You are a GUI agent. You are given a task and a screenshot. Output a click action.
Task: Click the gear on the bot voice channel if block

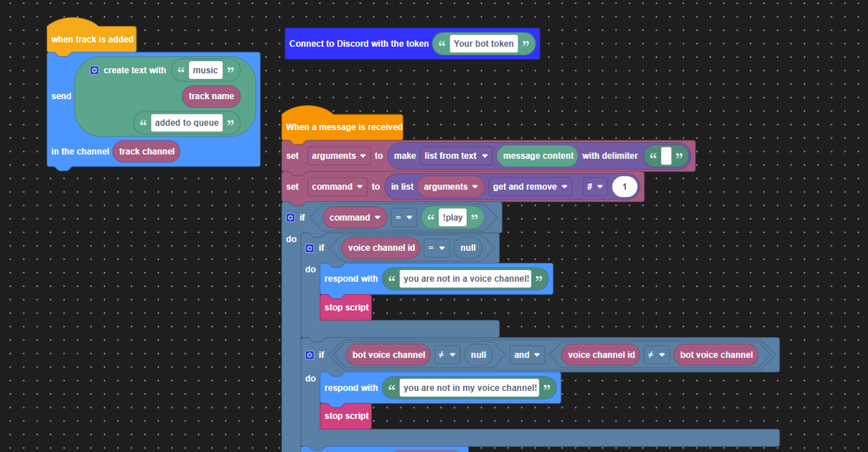click(x=309, y=354)
